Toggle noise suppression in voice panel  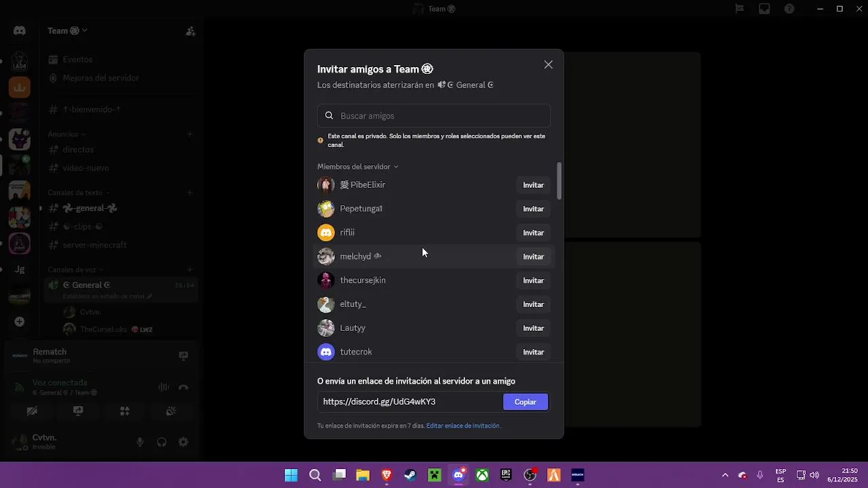[x=163, y=387]
